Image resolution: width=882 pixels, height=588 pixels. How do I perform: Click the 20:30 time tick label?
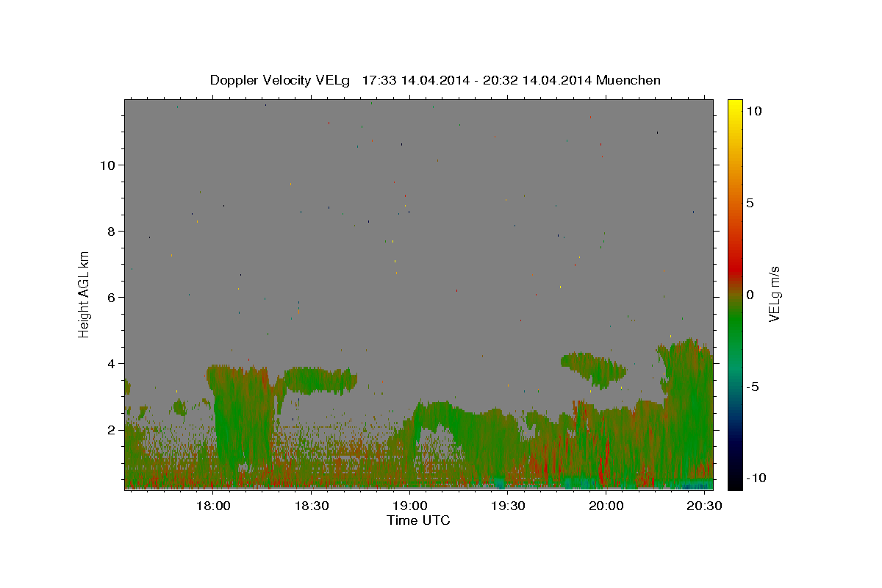click(x=703, y=506)
